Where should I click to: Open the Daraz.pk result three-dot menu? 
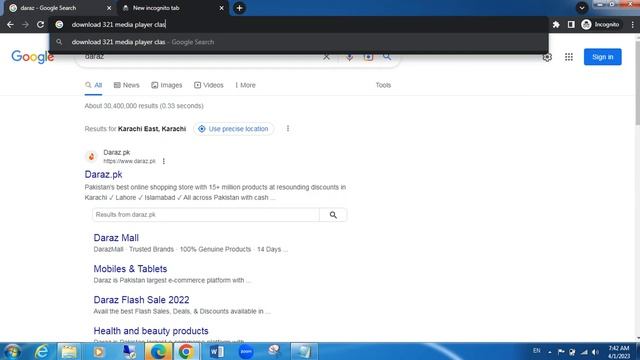[164, 161]
